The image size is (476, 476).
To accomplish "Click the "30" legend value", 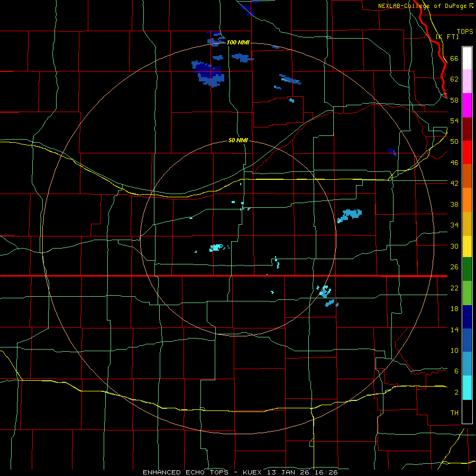I will 454,246.
